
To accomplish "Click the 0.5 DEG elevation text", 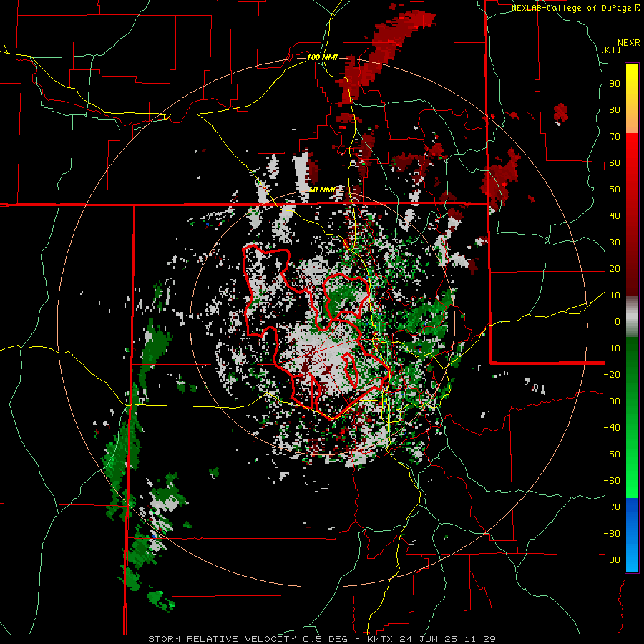I will [x=324, y=639].
